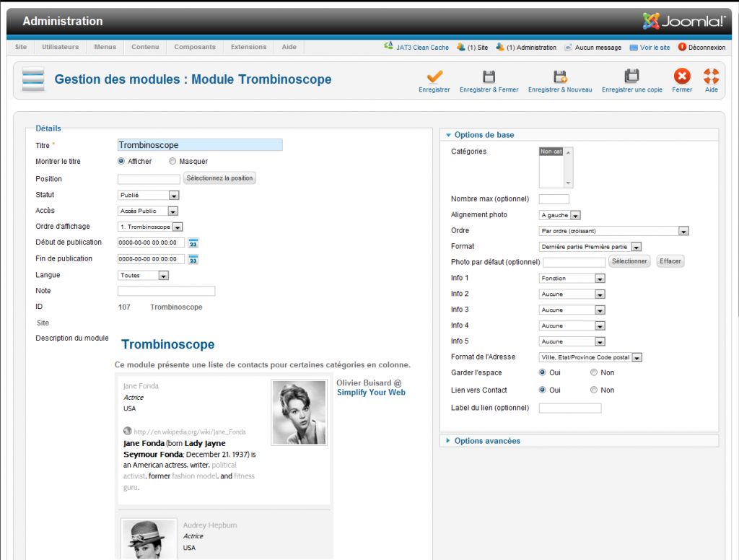Open calendar for Fin de publication

pyautogui.click(x=193, y=259)
